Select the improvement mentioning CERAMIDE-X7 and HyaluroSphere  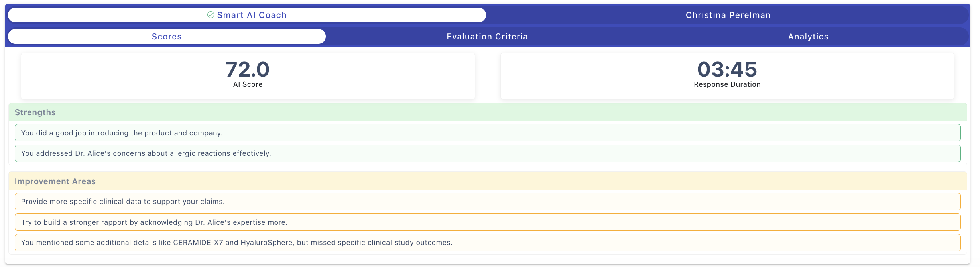tap(487, 243)
